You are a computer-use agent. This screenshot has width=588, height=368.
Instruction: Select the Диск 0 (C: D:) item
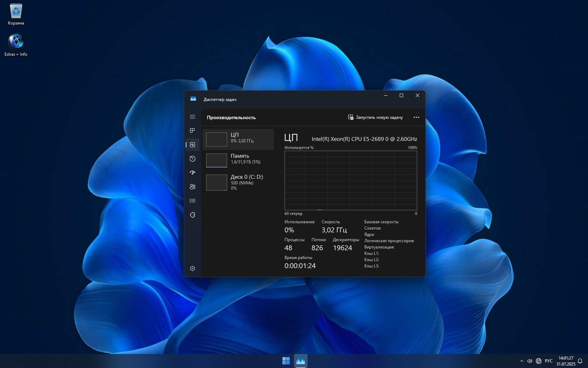point(238,182)
